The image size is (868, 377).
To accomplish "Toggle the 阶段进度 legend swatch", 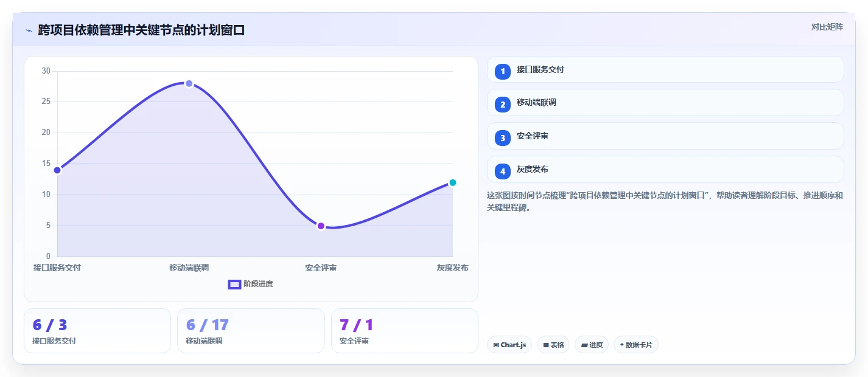I will coord(234,284).
